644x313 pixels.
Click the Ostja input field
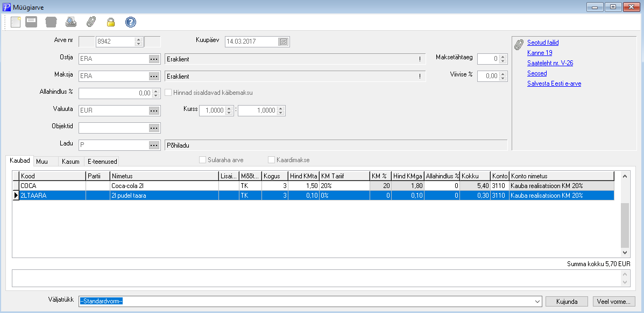(x=114, y=59)
